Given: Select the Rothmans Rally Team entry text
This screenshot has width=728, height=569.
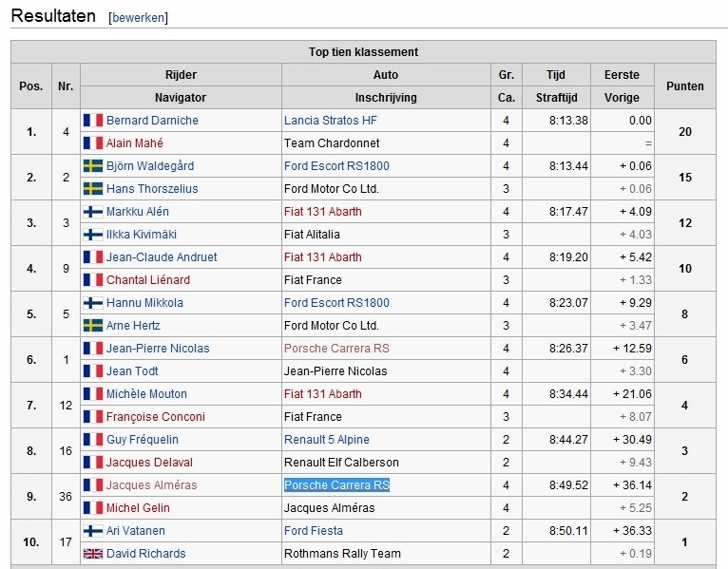Looking at the screenshot, I should click(342, 553).
